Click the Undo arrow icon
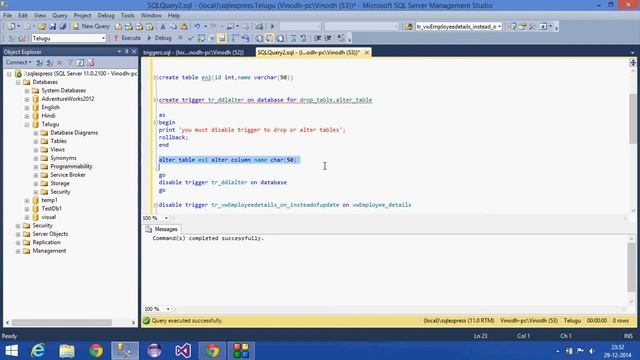 coord(197,27)
